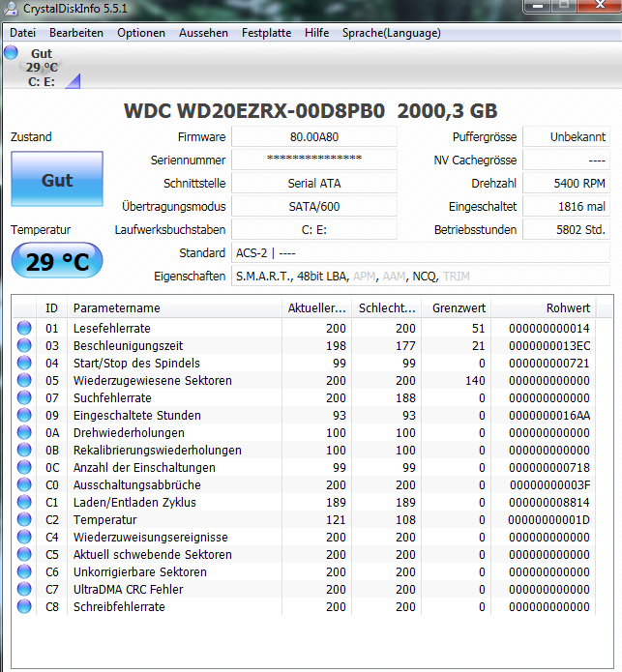This screenshot has width=622, height=672.
Task: Click status orb of Aktuell schwebende Sektoren
Action: [24, 554]
